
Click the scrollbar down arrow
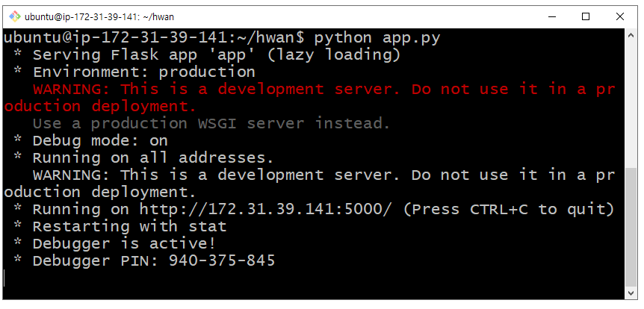click(x=631, y=293)
